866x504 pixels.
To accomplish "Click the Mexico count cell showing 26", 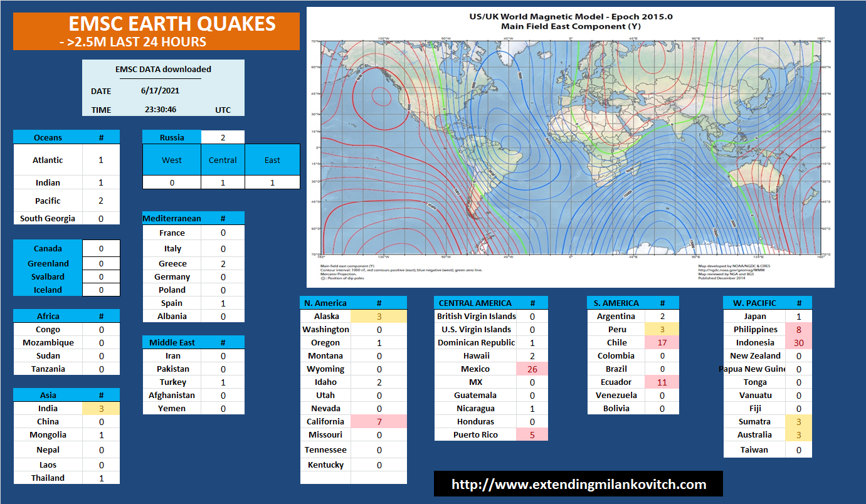I will tap(532, 369).
